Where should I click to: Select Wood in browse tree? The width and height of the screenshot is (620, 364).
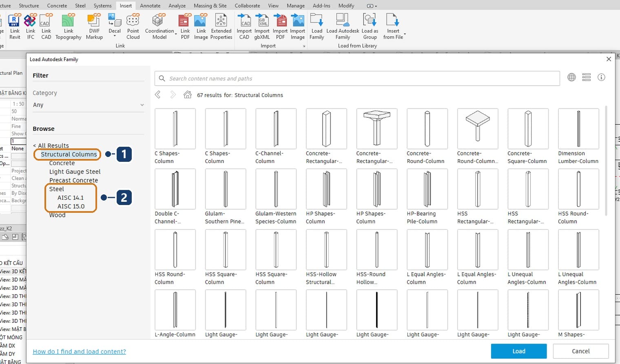(x=57, y=215)
